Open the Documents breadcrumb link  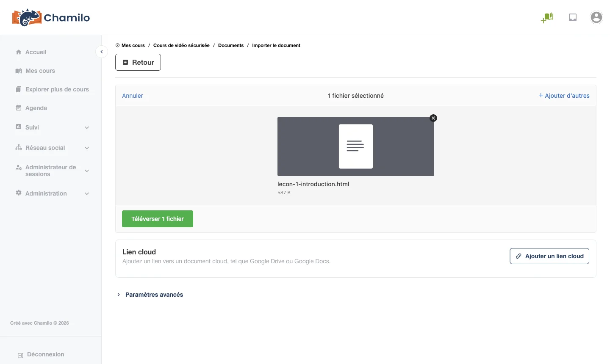pyautogui.click(x=231, y=45)
